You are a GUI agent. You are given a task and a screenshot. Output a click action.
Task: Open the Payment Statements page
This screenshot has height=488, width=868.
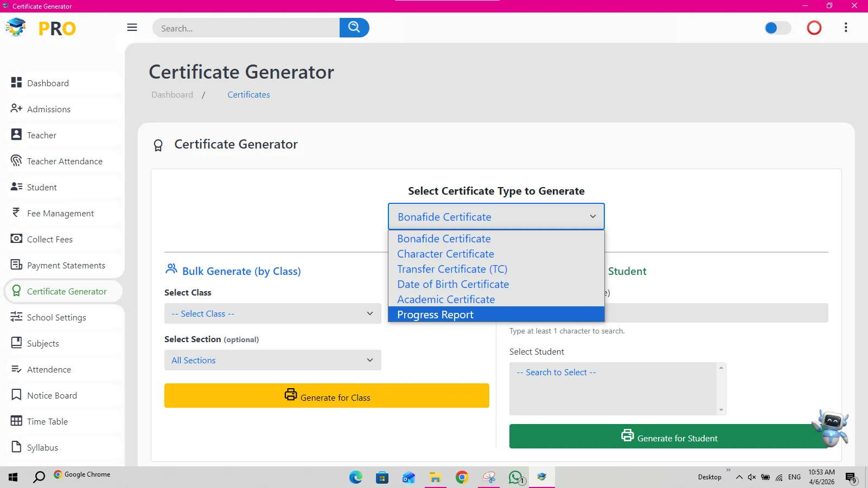coord(64,265)
